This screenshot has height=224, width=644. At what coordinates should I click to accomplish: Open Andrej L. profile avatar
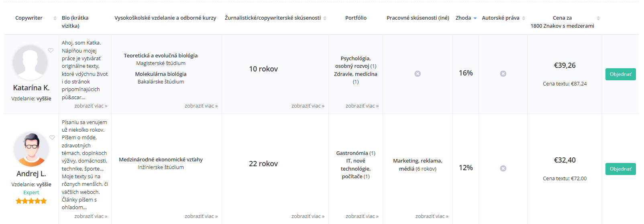pos(31,149)
